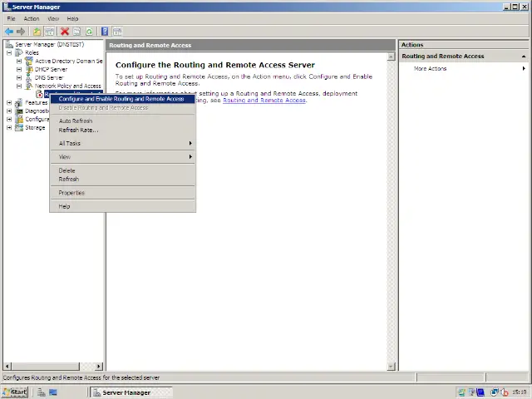Click the Configuration node icon

(x=19, y=119)
